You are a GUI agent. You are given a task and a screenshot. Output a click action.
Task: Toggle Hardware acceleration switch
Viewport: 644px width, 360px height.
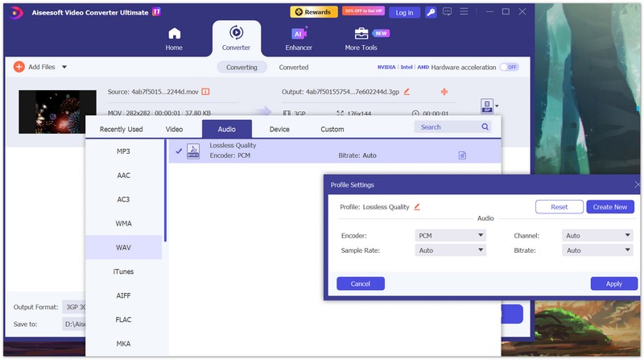510,67
